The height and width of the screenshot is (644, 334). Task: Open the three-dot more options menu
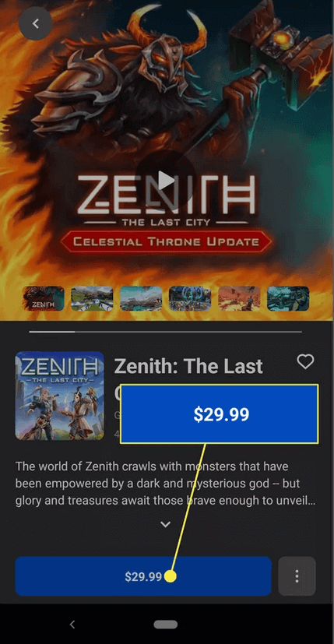coord(297,576)
